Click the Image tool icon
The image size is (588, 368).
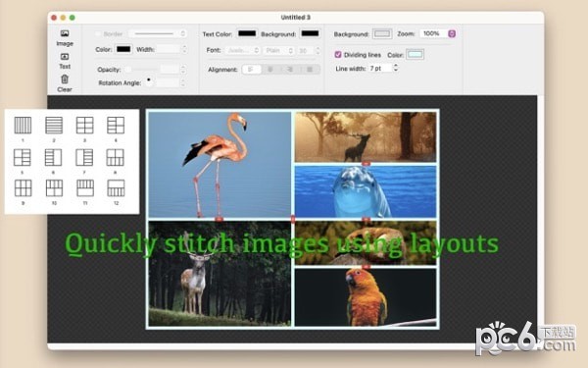click(65, 33)
